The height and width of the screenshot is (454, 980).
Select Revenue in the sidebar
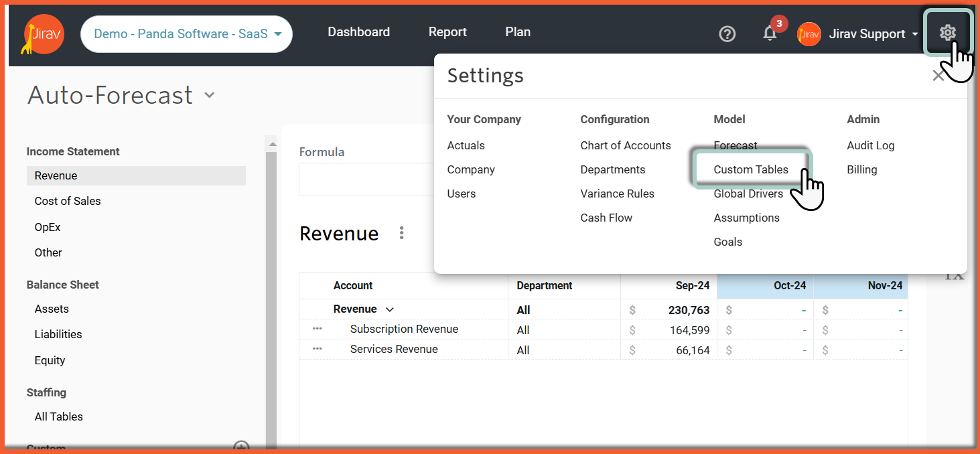[x=136, y=175]
